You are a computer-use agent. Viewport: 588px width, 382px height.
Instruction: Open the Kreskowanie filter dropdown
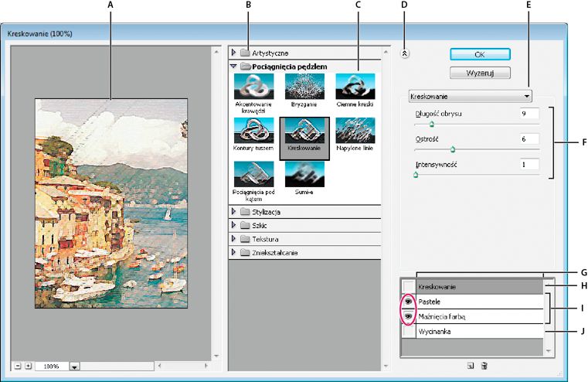470,97
